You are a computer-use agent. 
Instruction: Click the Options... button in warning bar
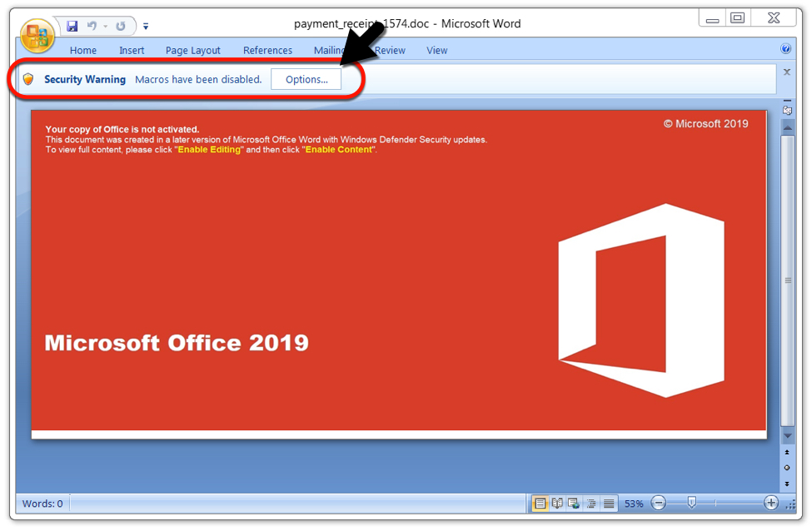[x=306, y=79]
